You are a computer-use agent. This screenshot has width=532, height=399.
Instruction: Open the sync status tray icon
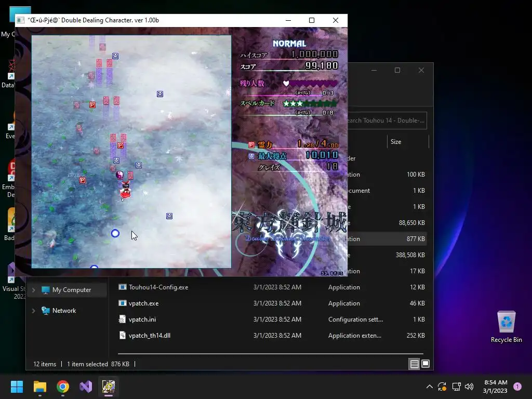click(x=442, y=387)
